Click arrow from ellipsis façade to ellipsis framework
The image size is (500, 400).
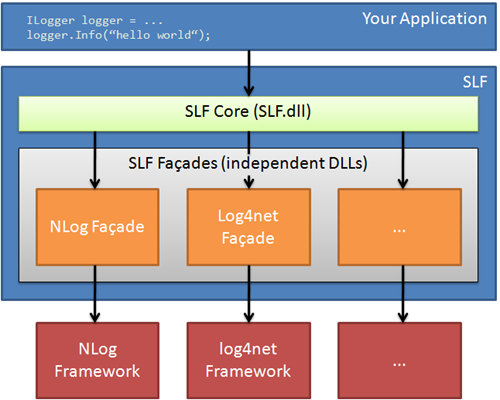coord(403,294)
